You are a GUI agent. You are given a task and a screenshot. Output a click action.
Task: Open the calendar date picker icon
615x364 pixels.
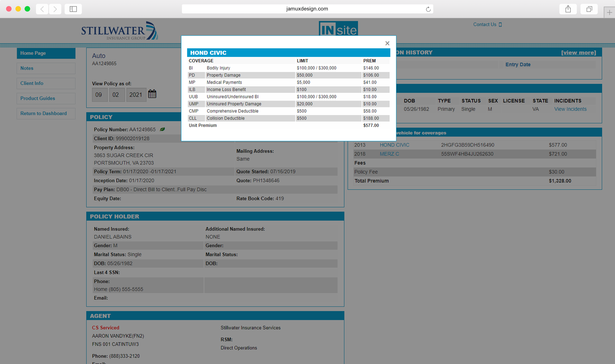pyautogui.click(x=152, y=94)
